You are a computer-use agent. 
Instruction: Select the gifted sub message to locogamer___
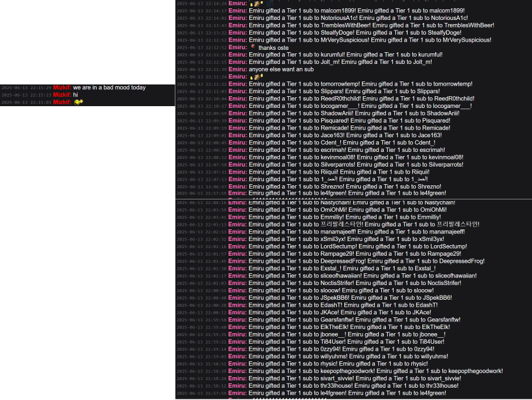(360, 106)
